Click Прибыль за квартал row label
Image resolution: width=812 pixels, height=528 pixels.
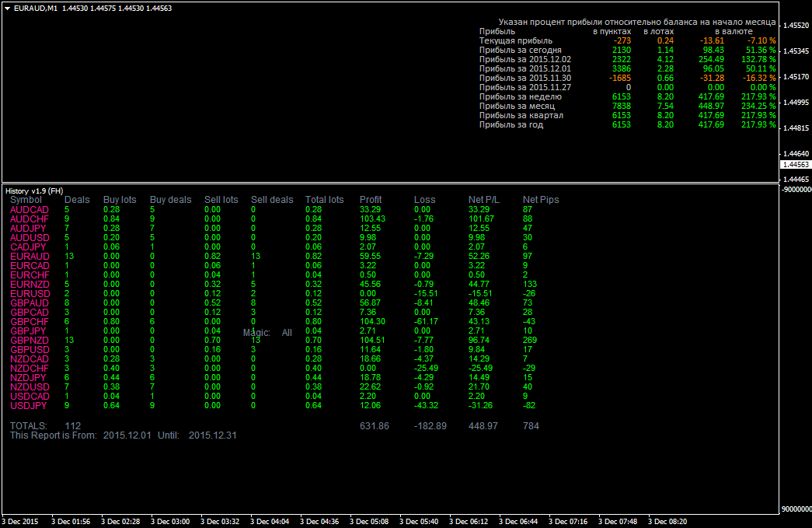(521, 116)
